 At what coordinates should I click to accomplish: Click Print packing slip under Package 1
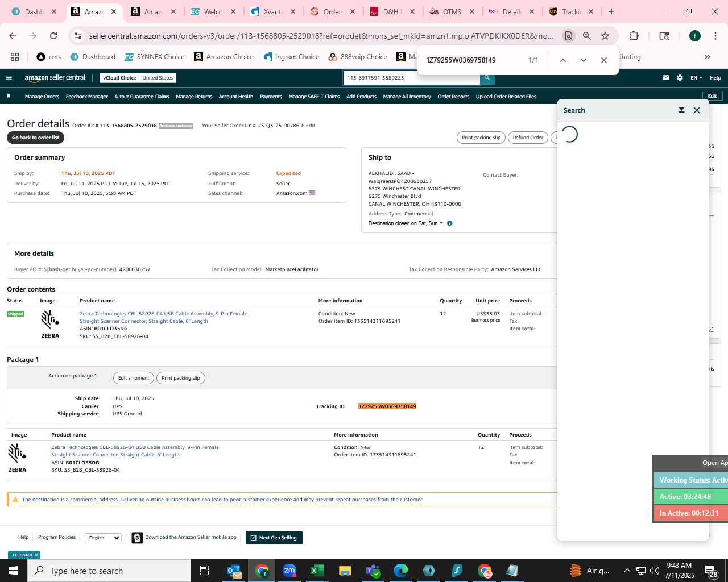click(x=181, y=378)
